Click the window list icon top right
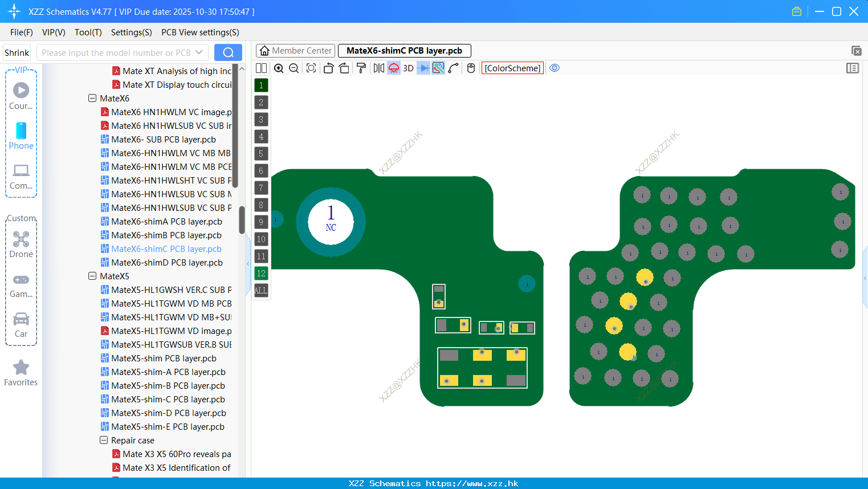The image size is (868, 489). [x=856, y=51]
